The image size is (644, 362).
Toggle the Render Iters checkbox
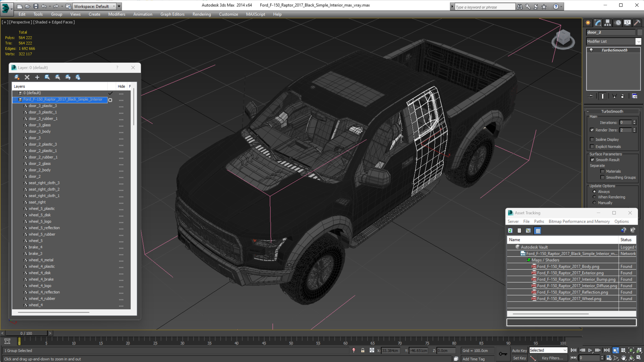592,130
